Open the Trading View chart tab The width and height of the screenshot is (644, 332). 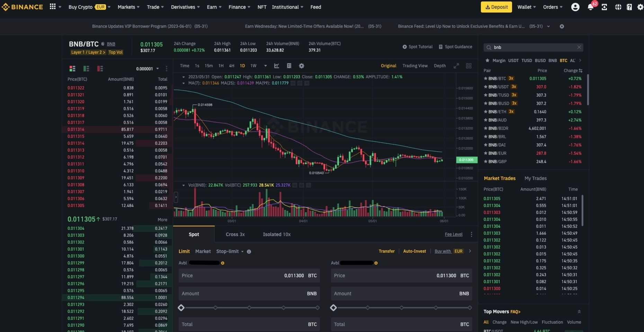pos(415,66)
